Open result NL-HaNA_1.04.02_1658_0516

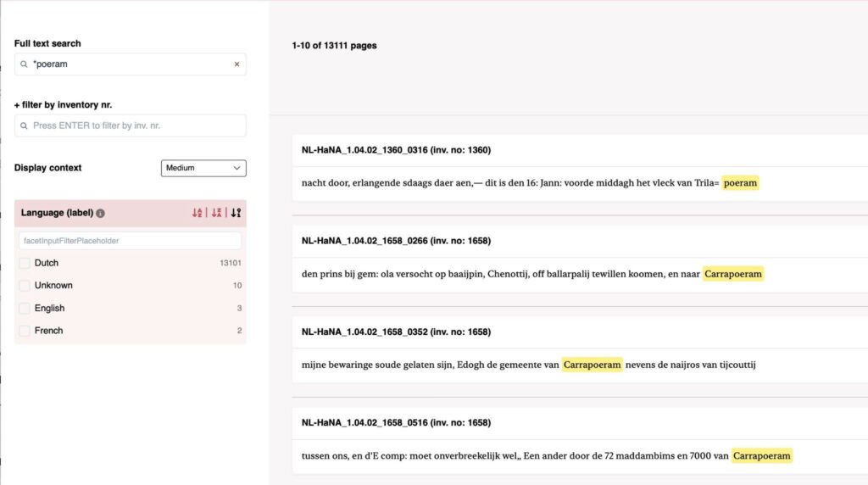click(396, 422)
